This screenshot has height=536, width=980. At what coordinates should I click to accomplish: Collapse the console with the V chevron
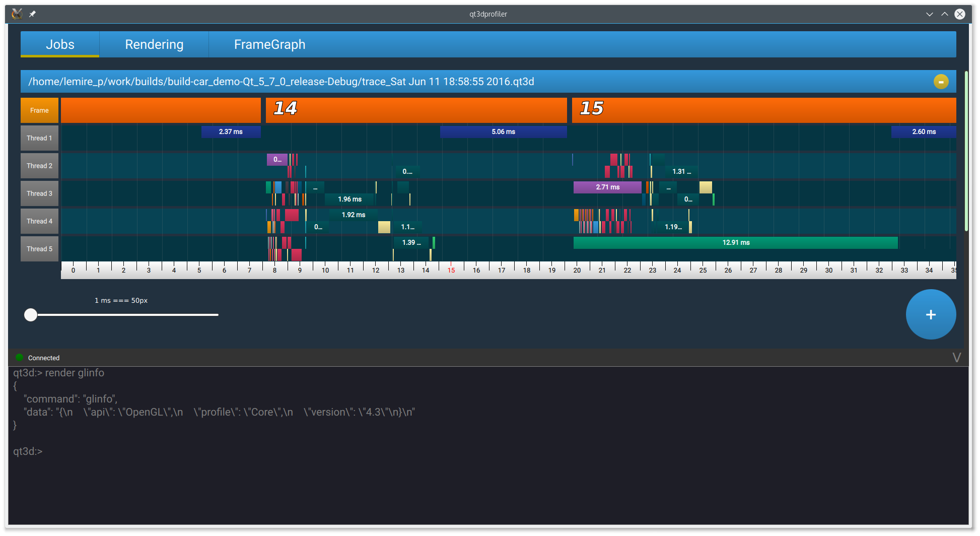point(956,358)
